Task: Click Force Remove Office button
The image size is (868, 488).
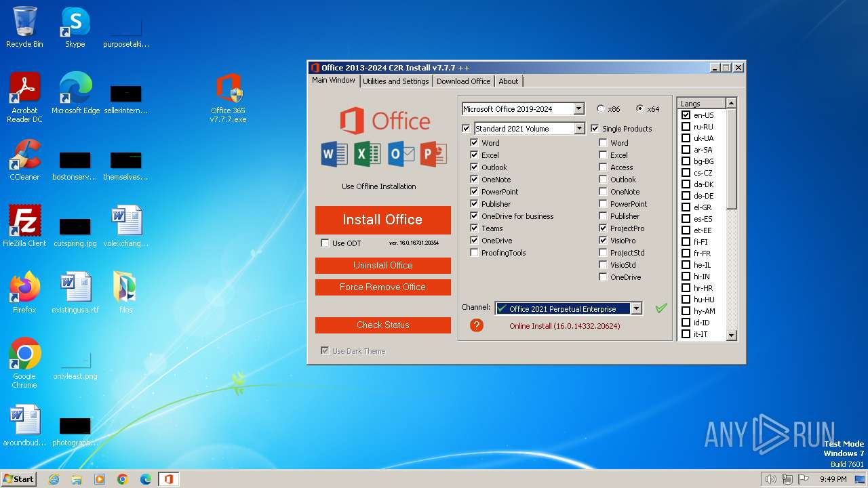Action: tap(382, 287)
